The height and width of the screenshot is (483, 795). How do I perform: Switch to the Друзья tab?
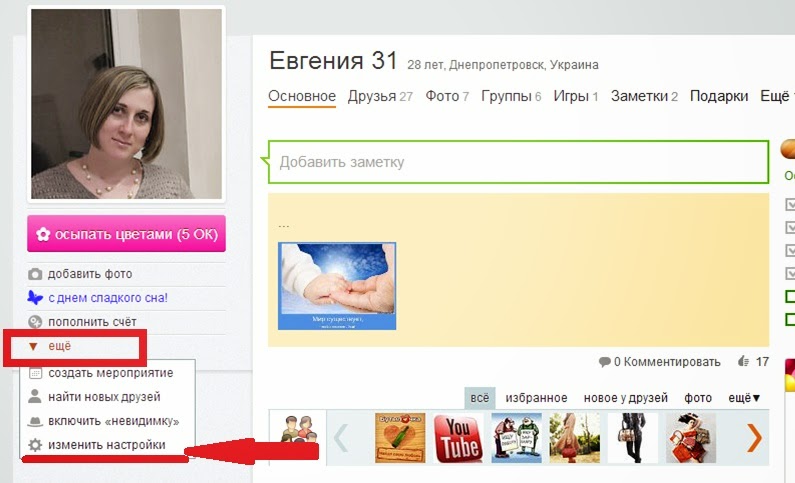380,96
